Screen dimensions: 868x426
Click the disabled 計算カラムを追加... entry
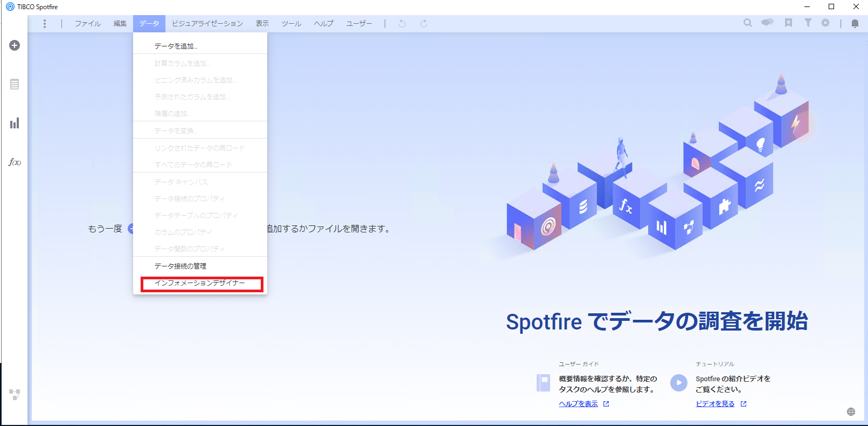(x=200, y=63)
